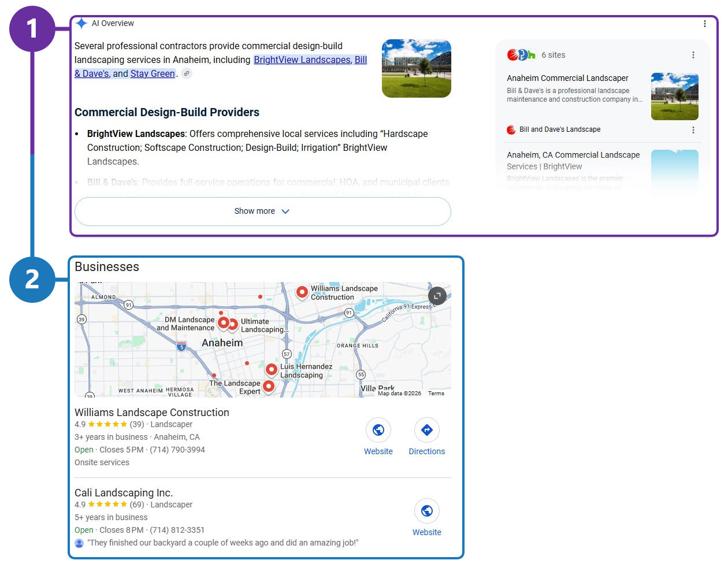Open the AI Overview three-dot options menu
The image size is (728, 575).
(x=704, y=24)
